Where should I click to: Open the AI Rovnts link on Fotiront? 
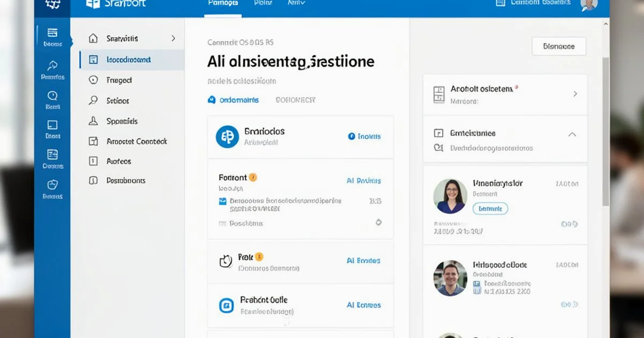[x=363, y=181]
